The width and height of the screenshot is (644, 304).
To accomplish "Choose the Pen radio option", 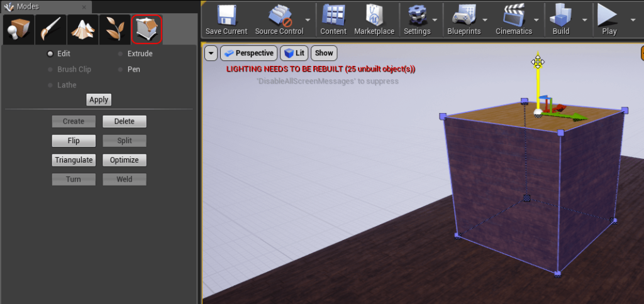I will 121,70.
